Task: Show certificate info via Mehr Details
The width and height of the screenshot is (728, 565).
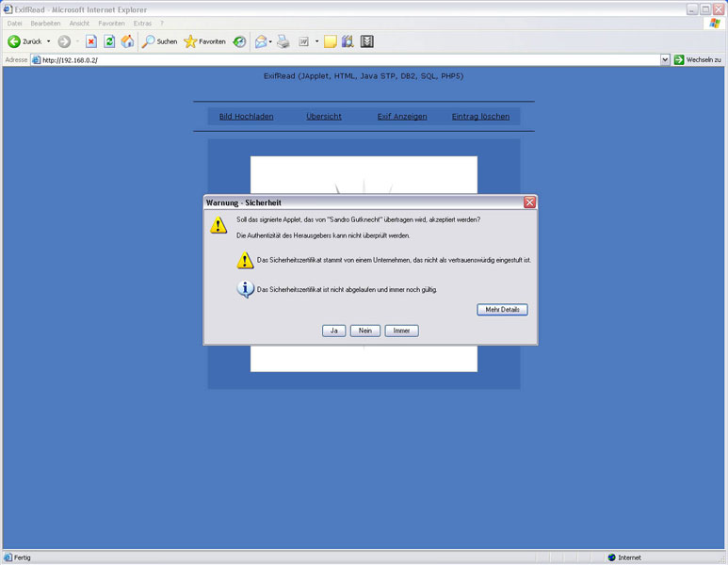Action: pos(502,309)
